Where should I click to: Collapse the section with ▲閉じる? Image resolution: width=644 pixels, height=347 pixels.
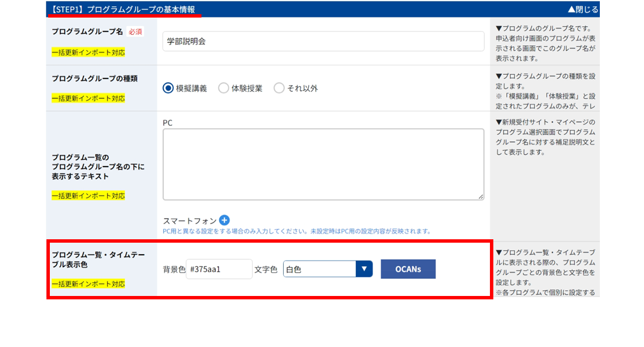tap(583, 9)
